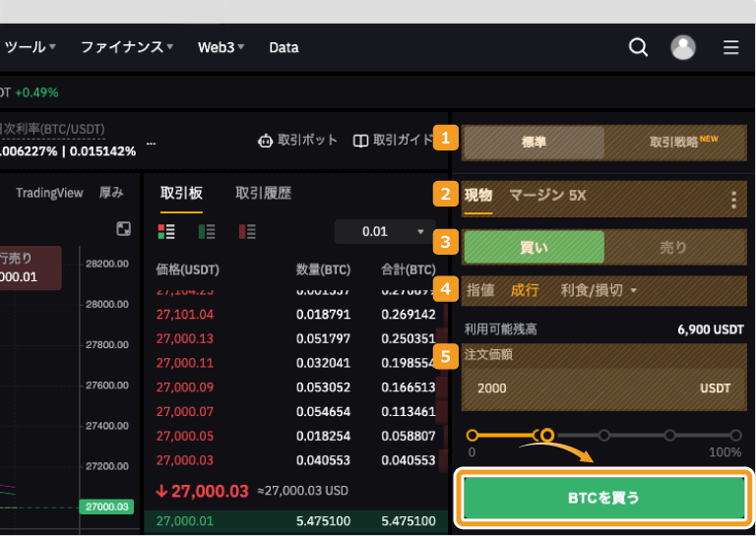The image size is (756, 536).
Task: Open 取引ガイド guide book icon
Action: tap(360, 141)
